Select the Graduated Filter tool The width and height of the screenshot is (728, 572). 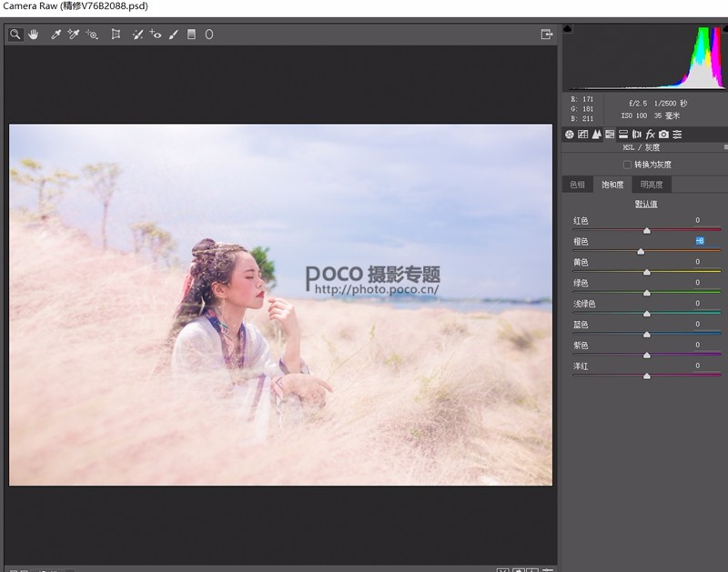pos(191,35)
